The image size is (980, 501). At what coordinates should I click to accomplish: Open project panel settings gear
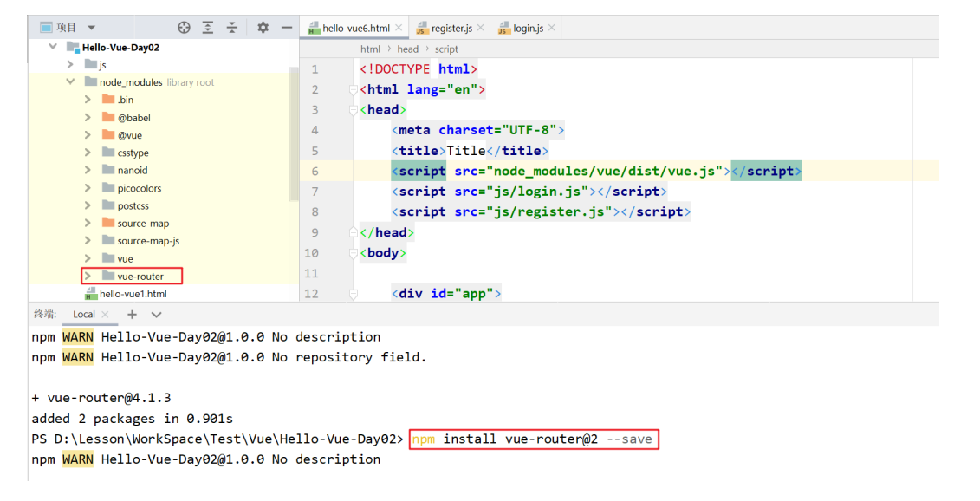pos(263,28)
